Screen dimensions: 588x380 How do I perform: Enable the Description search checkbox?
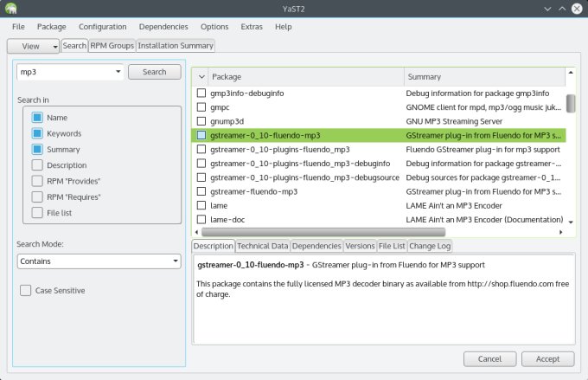tap(37, 164)
